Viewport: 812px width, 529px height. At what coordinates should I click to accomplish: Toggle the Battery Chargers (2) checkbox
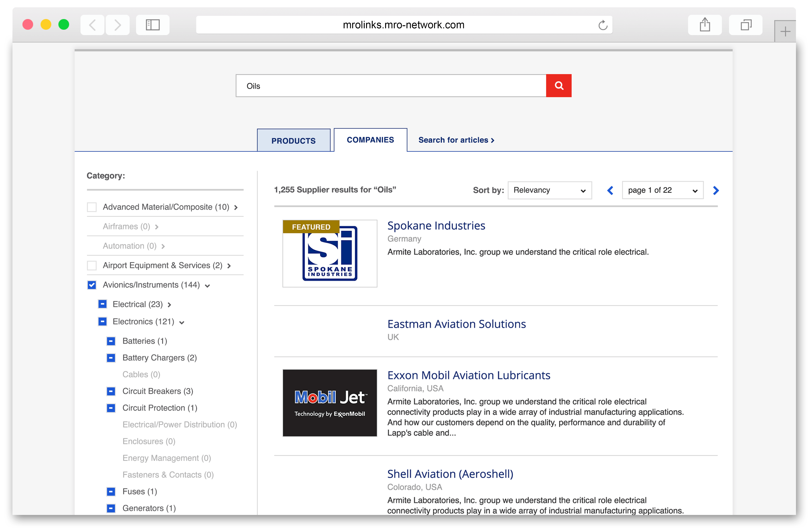111,358
